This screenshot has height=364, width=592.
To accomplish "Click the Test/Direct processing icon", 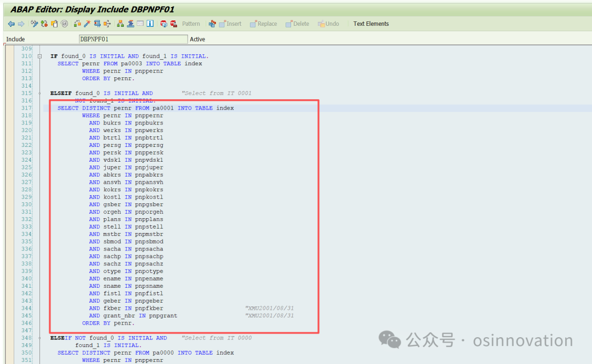I will point(98,24).
